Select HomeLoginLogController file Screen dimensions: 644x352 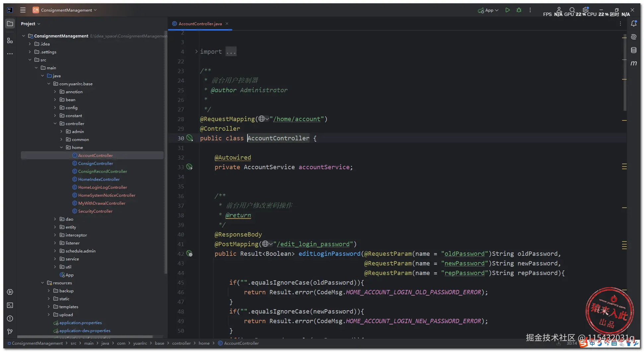tap(103, 187)
